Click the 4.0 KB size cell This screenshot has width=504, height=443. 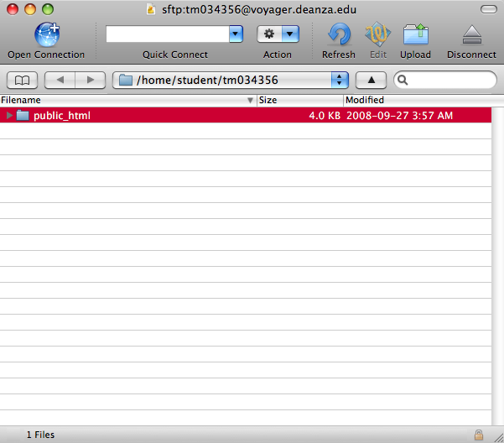325,116
